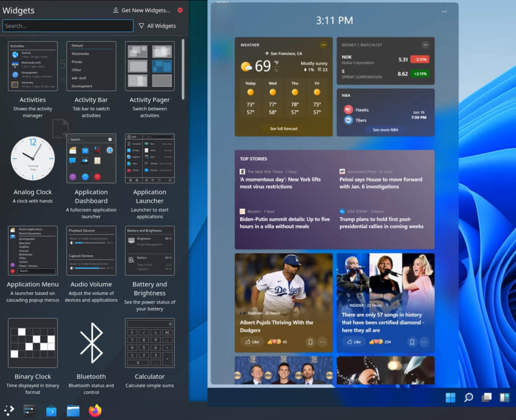516x420 pixels.
Task: Open the Sprint Corporation stock row
Action: click(385, 74)
